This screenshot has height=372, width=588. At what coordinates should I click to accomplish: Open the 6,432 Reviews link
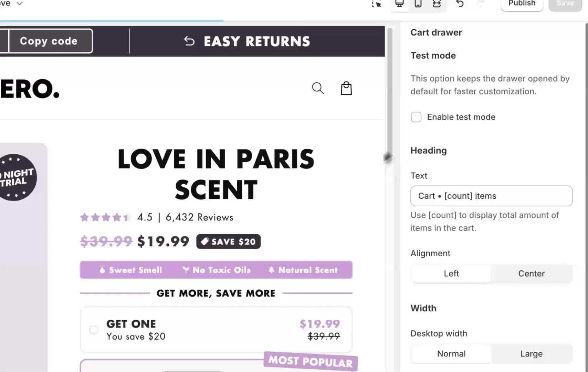(199, 217)
